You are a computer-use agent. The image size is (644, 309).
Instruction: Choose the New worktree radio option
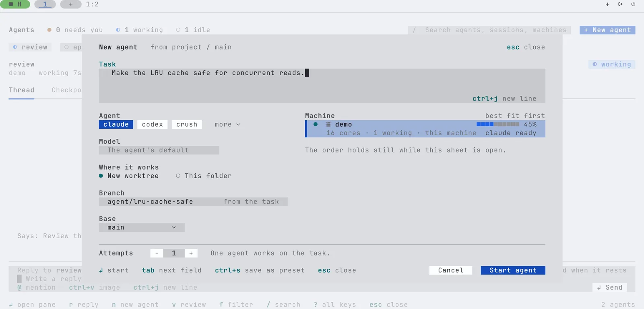click(x=129, y=176)
